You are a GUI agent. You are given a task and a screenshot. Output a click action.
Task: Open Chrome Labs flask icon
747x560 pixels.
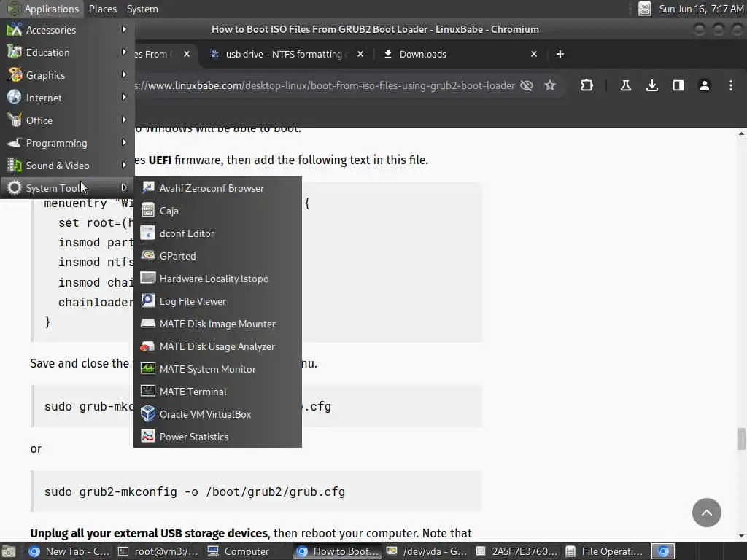[x=626, y=85]
